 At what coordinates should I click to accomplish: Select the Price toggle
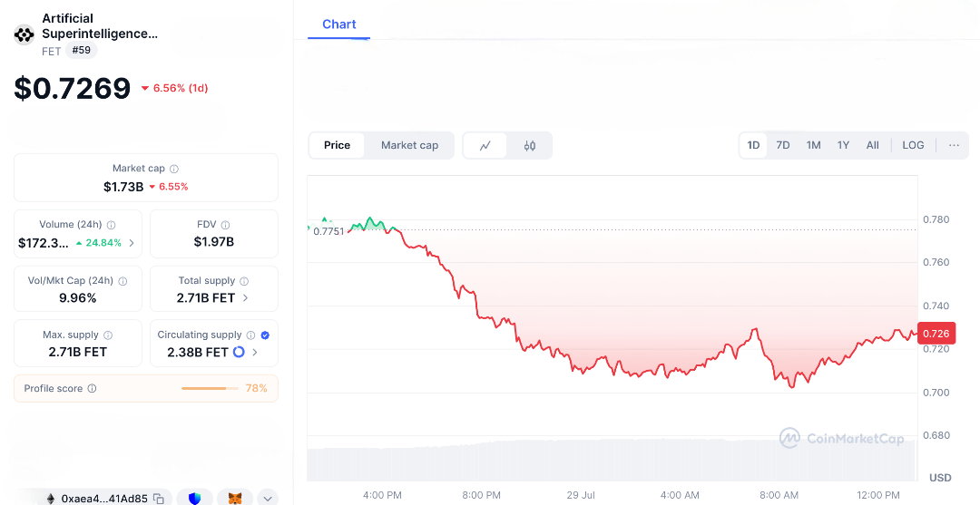click(337, 145)
